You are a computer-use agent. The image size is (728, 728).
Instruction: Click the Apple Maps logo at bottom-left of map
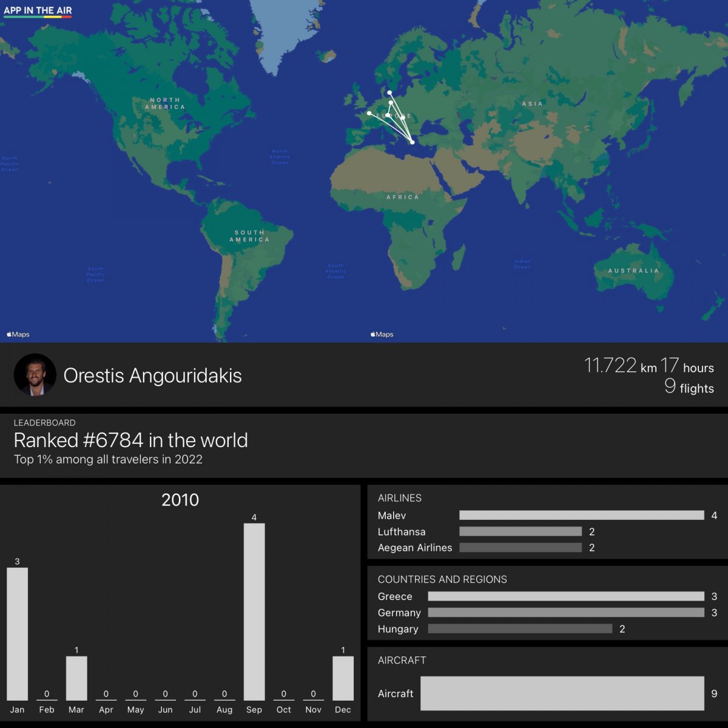click(x=18, y=334)
